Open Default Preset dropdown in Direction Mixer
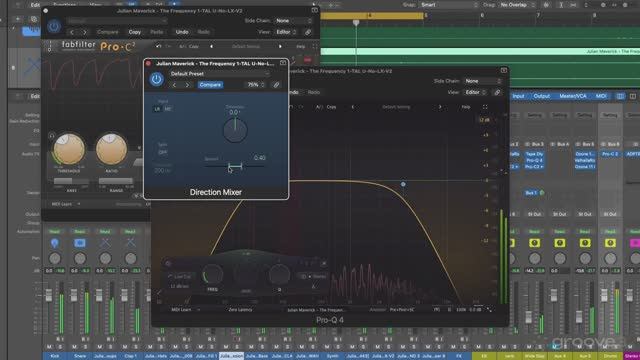 (x=219, y=74)
